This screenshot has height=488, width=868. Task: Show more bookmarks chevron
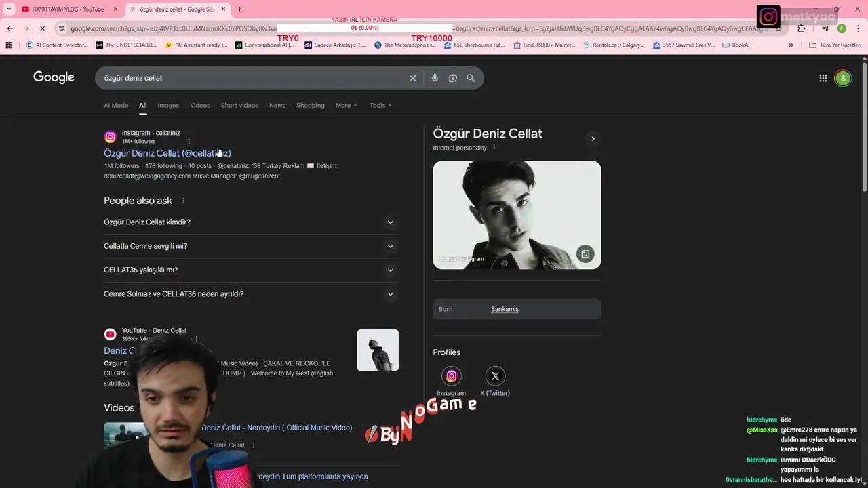[791, 45]
